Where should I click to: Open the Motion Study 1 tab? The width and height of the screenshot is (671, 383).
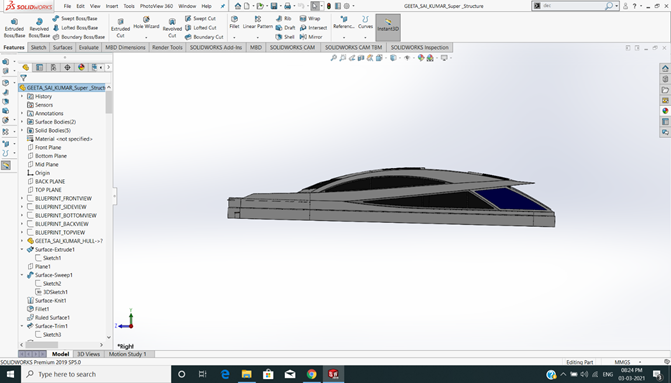pyautogui.click(x=127, y=354)
